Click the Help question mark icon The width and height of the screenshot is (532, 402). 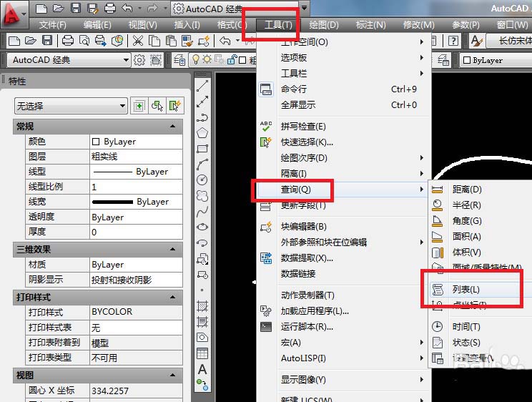(x=453, y=41)
